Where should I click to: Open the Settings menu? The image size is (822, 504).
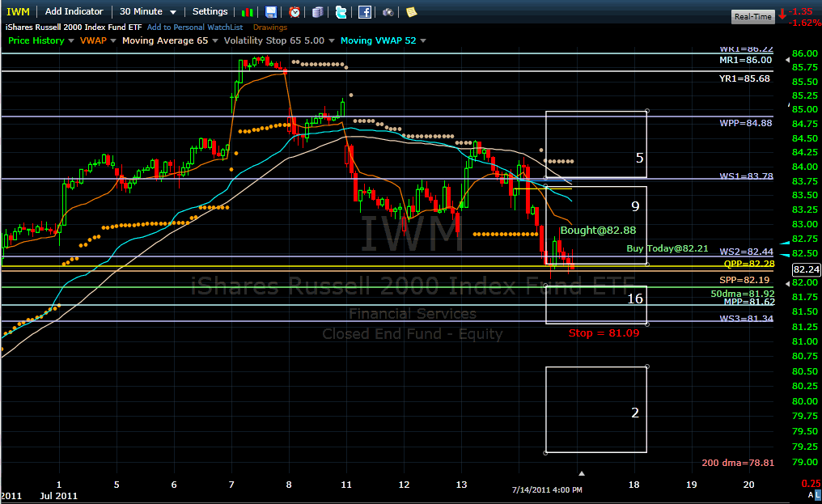pos(210,11)
